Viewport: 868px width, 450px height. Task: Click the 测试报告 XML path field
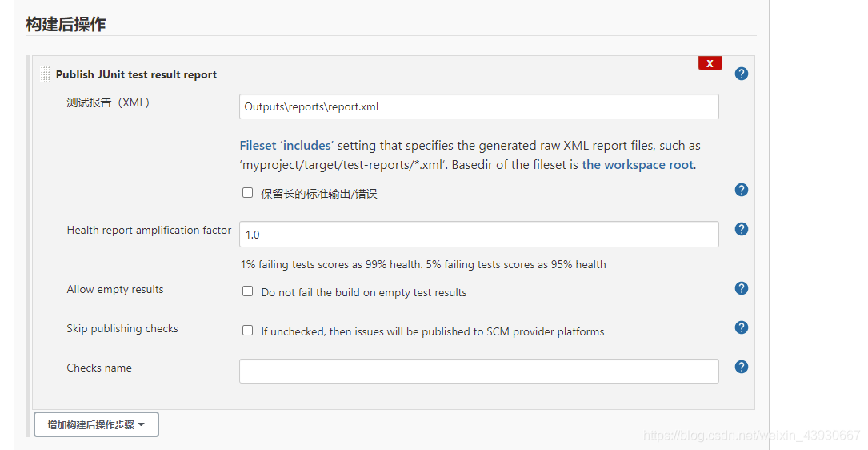pyautogui.click(x=478, y=106)
